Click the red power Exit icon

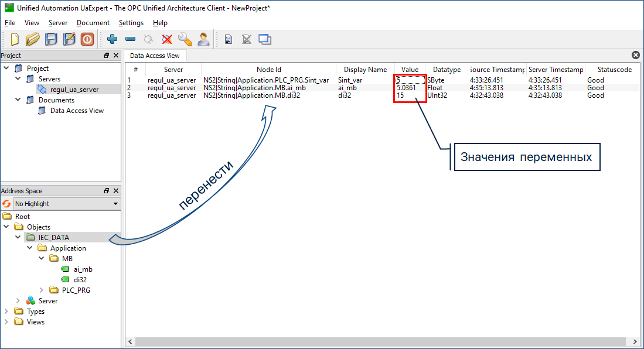[87, 39]
